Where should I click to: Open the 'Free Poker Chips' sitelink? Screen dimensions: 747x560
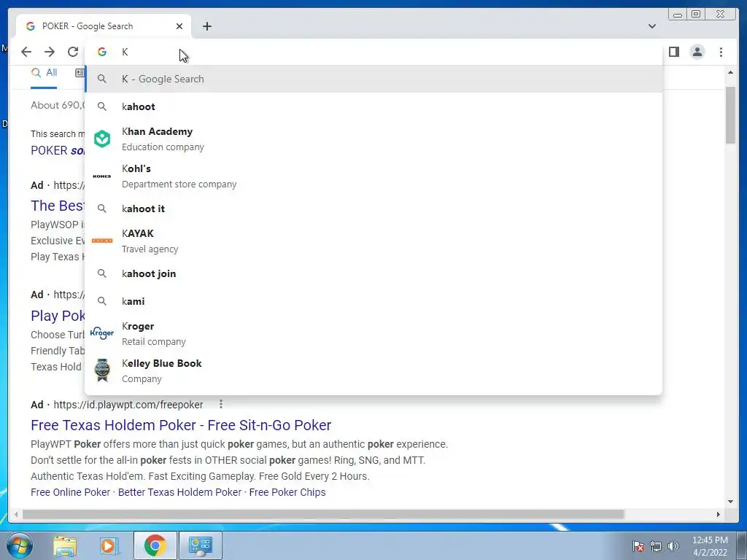[x=287, y=492]
